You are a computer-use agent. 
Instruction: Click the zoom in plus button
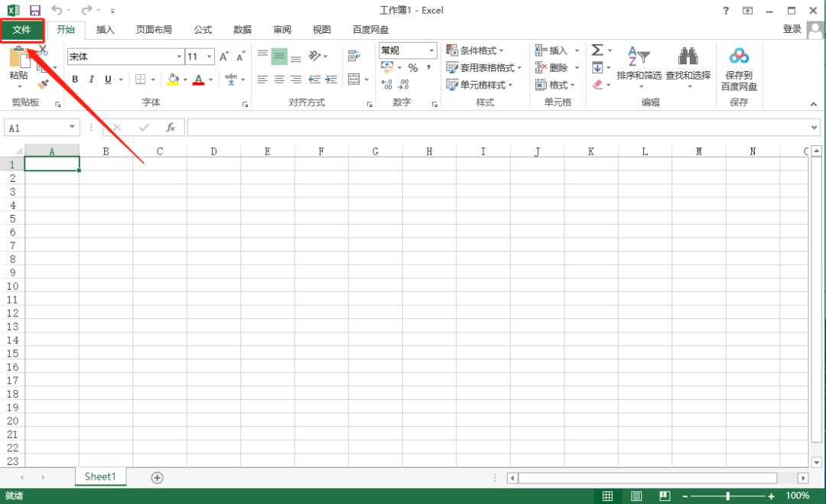coord(771,496)
